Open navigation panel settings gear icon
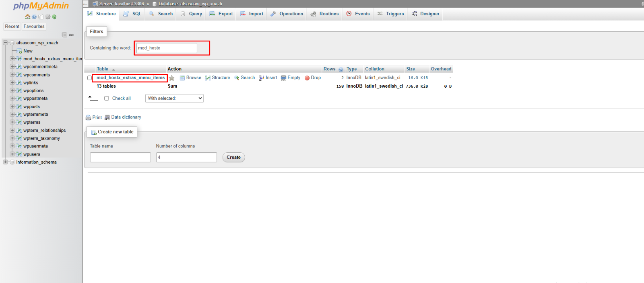This screenshot has height=283, width=644. click(x=47, y=17)
